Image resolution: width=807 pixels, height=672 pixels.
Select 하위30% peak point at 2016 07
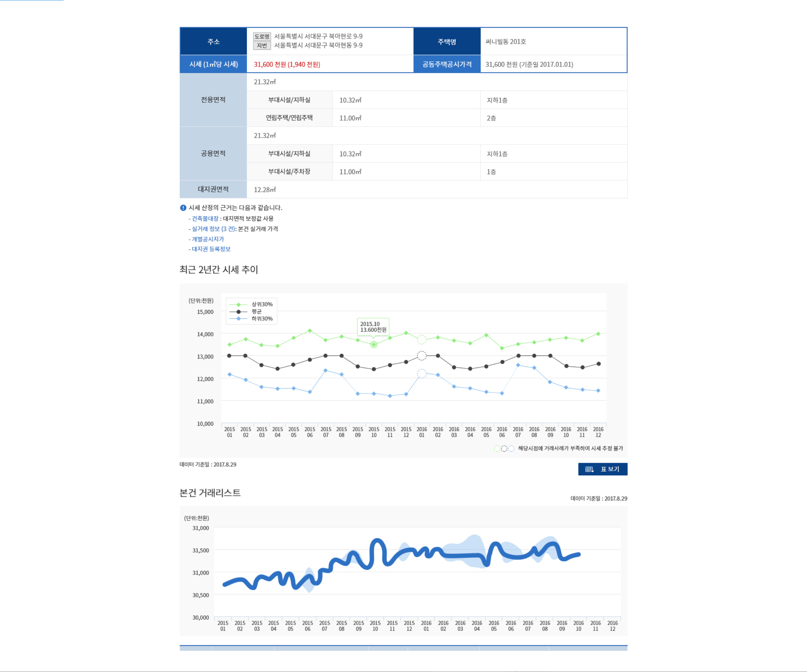518,365
